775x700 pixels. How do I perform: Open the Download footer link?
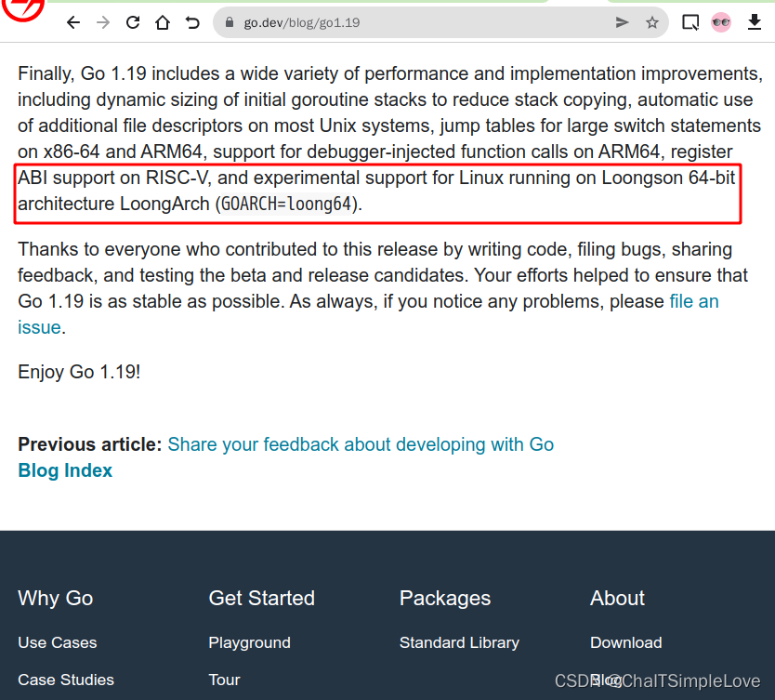coord(625,642)
